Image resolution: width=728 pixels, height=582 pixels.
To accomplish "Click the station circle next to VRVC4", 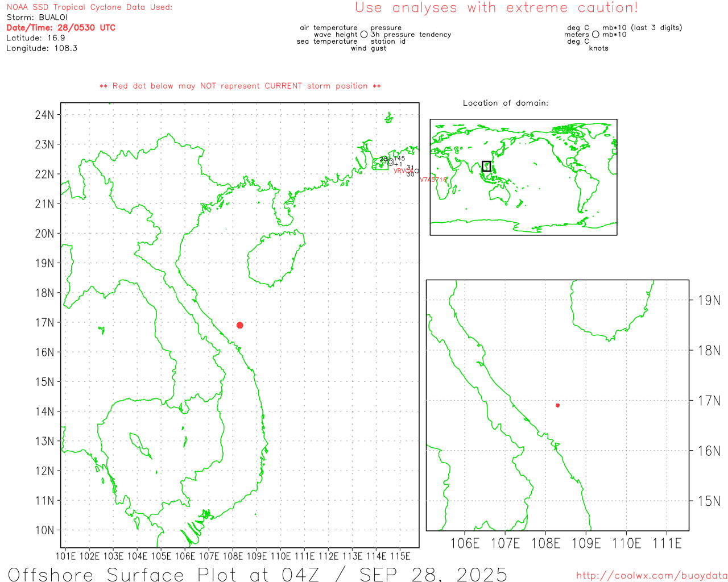I will click(416, 171).
